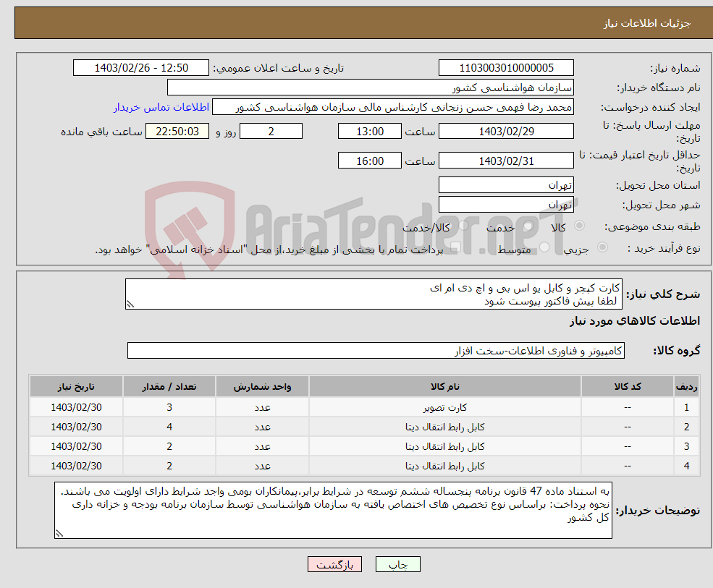Click buyer organization name field
Screen dimensions: 713x588
371,88
